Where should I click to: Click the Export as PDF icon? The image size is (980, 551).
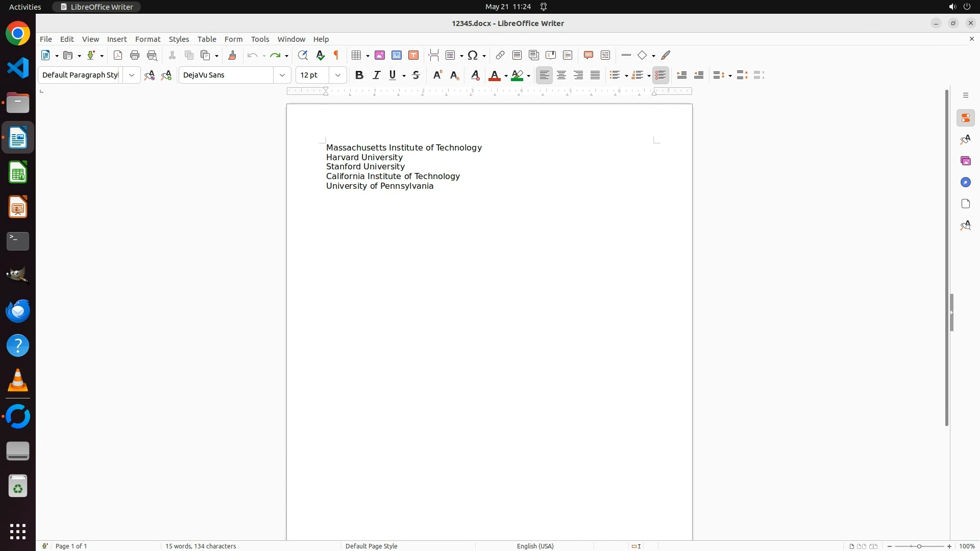tap(118, 55)
